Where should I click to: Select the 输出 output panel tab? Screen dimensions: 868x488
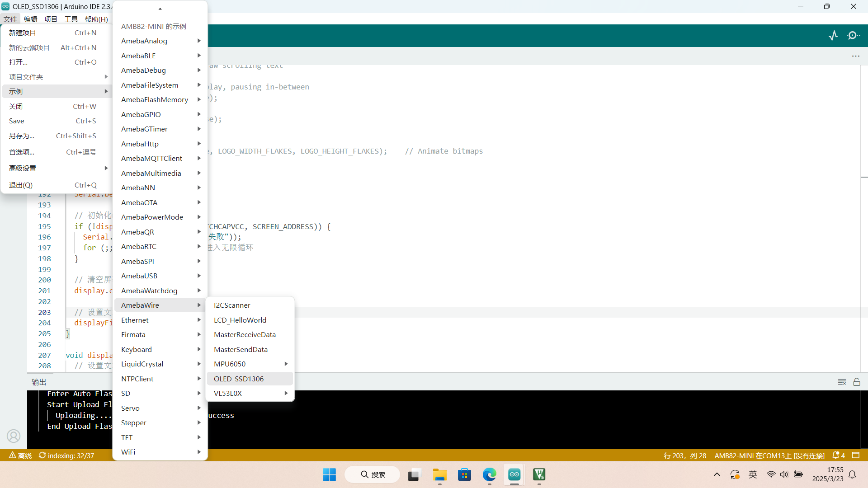tap(39, 382)
